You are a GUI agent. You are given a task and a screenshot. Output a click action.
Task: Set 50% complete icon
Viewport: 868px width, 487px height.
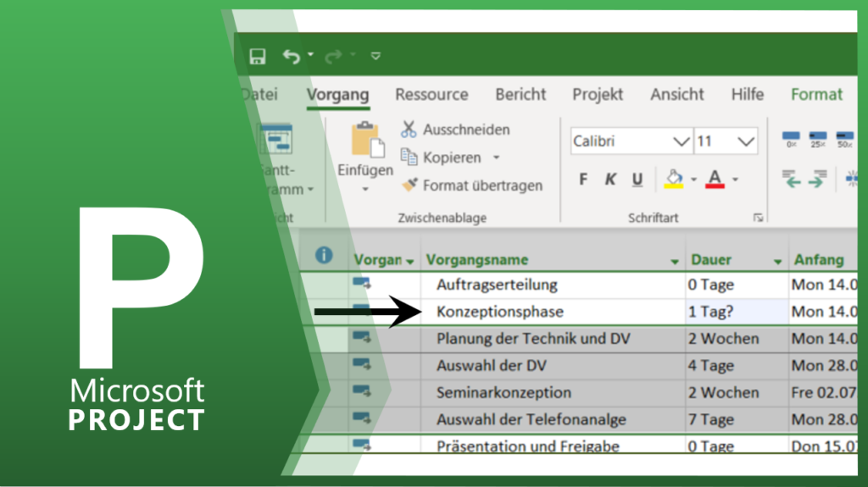tap(844, 140)
